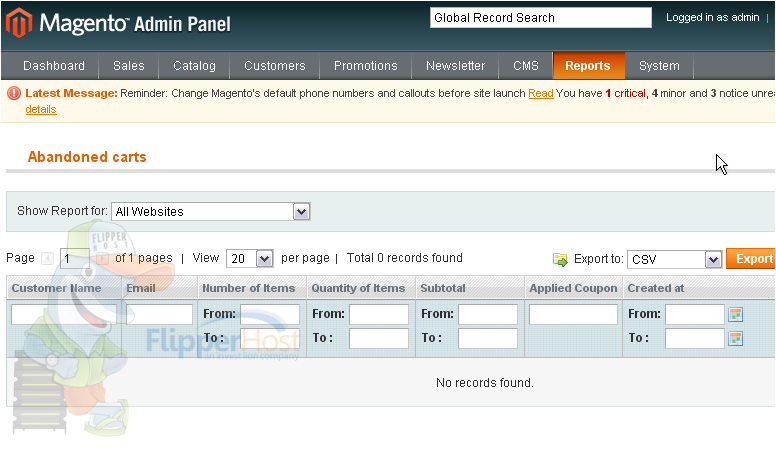Image resolution: width=776 pixels, height=450 pixels.
Task: Click the export folder icon
Action: pos(560,259)
